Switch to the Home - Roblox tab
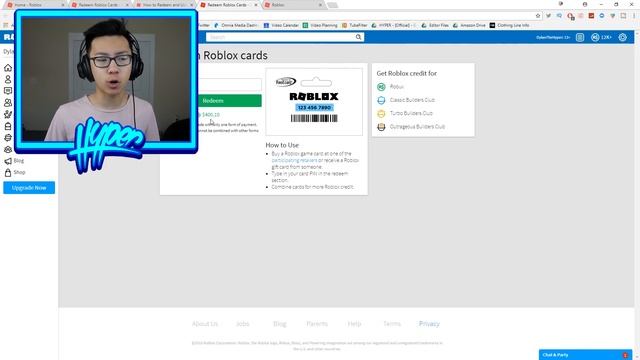The width and height of the screenshot is (640, 360). (x=35, y=5)
